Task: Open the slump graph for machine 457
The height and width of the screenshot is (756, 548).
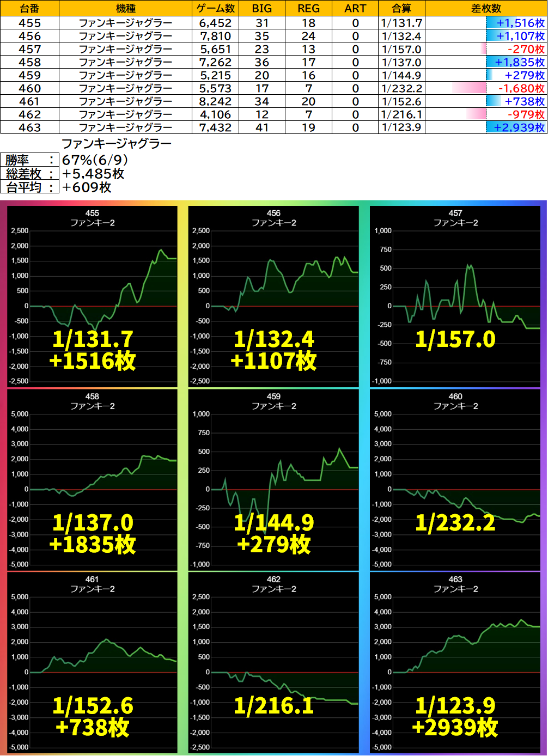Action: [455, 296]
